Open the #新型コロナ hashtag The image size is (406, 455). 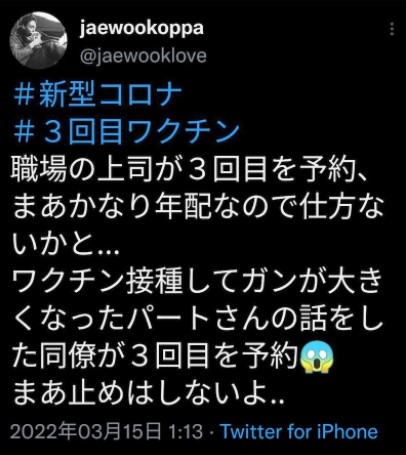point(98,95)
